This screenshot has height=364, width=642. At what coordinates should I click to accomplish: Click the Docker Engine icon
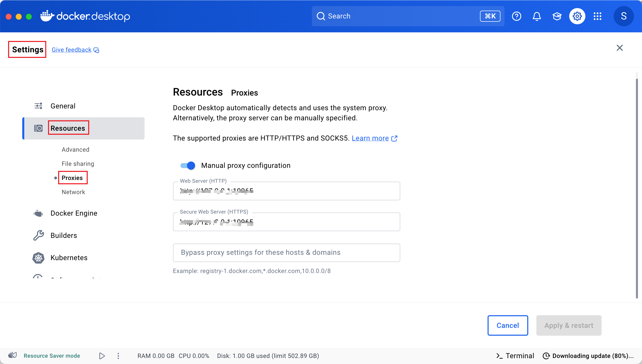point(38,213)
